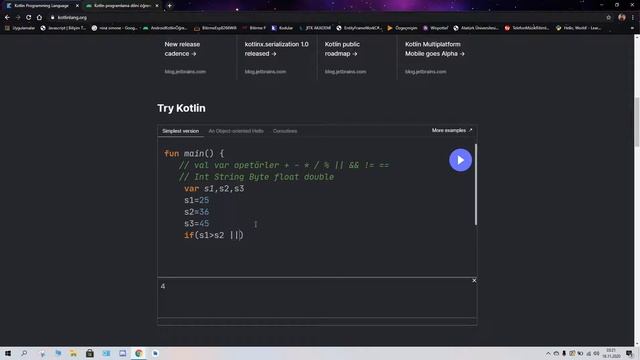Close the output panel showing 4
The width and height of the screenshot is (640, 360).
[474, 281]
